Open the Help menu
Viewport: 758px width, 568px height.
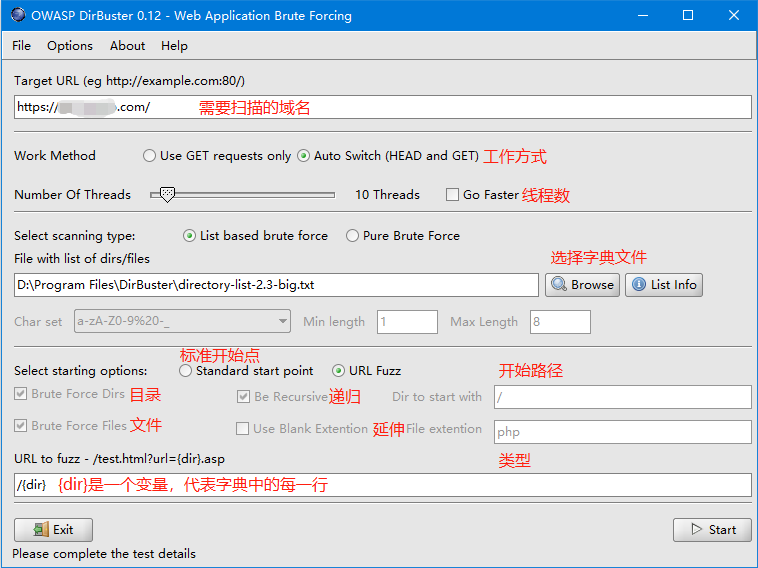174,46
